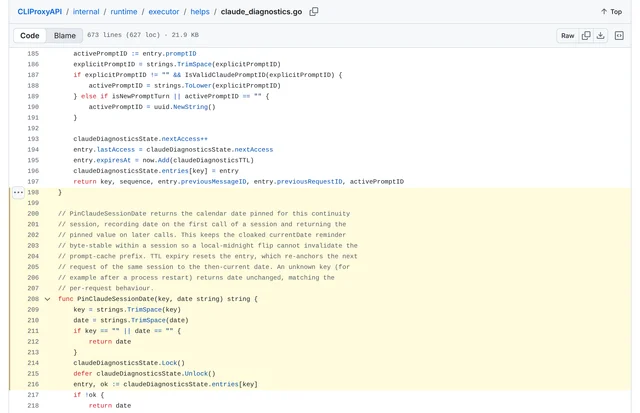Screen dimensions: 640x413
Task: Click comment text on line 204 about prompt-cache
Action: pos(208,256)
